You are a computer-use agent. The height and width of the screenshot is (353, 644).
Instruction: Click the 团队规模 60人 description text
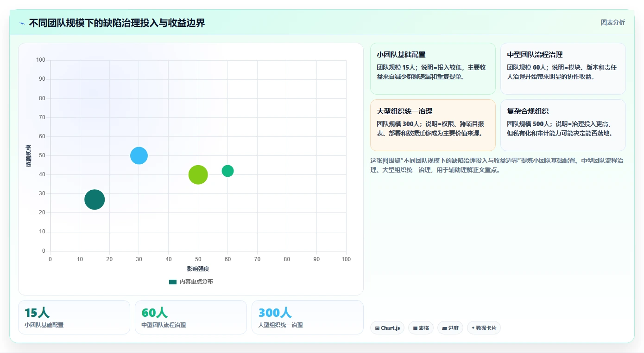(562, 72)
